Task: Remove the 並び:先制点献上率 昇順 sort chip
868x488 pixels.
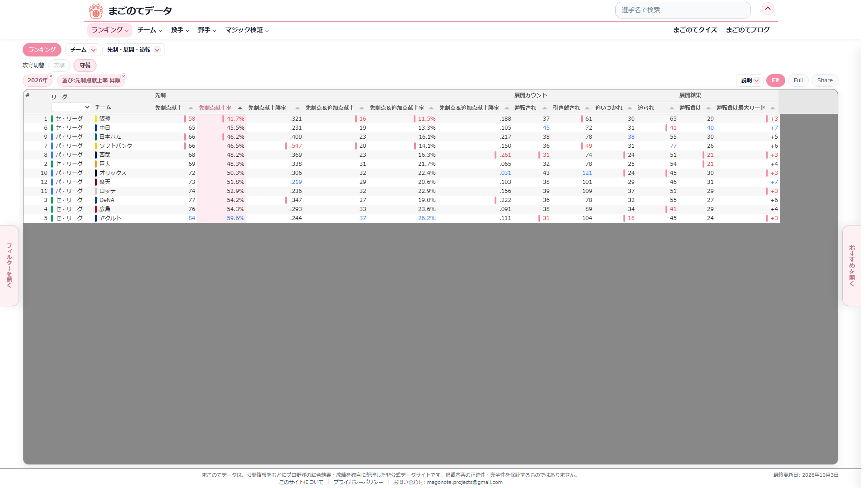Action: [x=123, y=76]
